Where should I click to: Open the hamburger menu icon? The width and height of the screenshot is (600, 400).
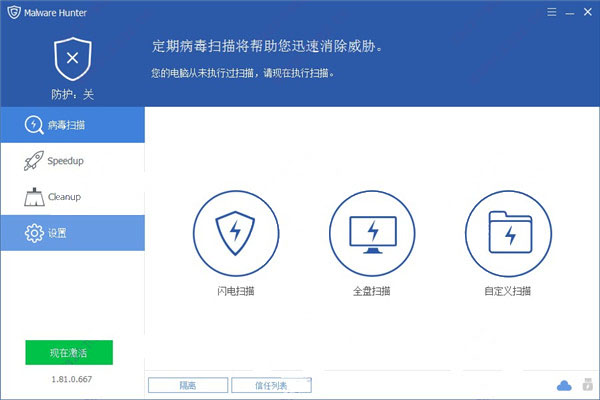coord(551,12)
